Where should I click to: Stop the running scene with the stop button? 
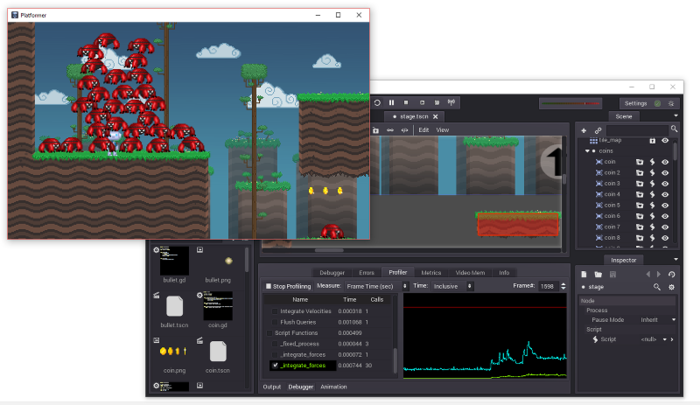pyautogui.click(x=407, y=102)
